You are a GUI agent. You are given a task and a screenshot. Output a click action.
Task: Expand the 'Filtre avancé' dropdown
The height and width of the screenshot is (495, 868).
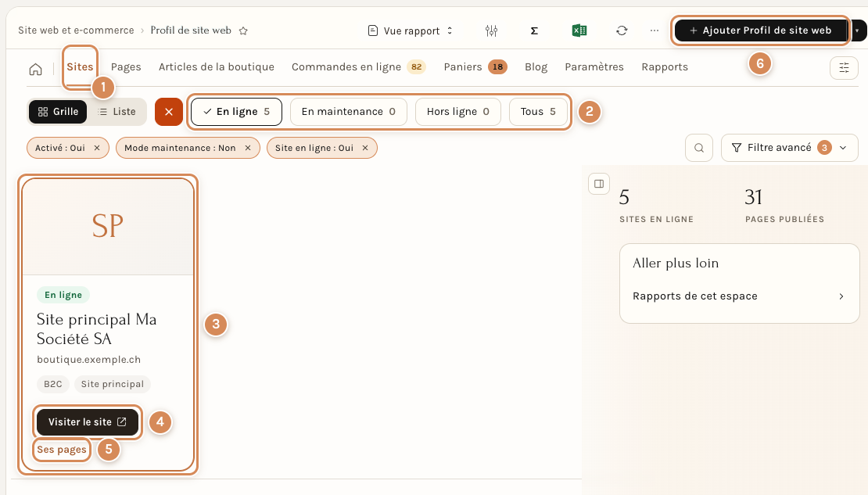point(789,148)
